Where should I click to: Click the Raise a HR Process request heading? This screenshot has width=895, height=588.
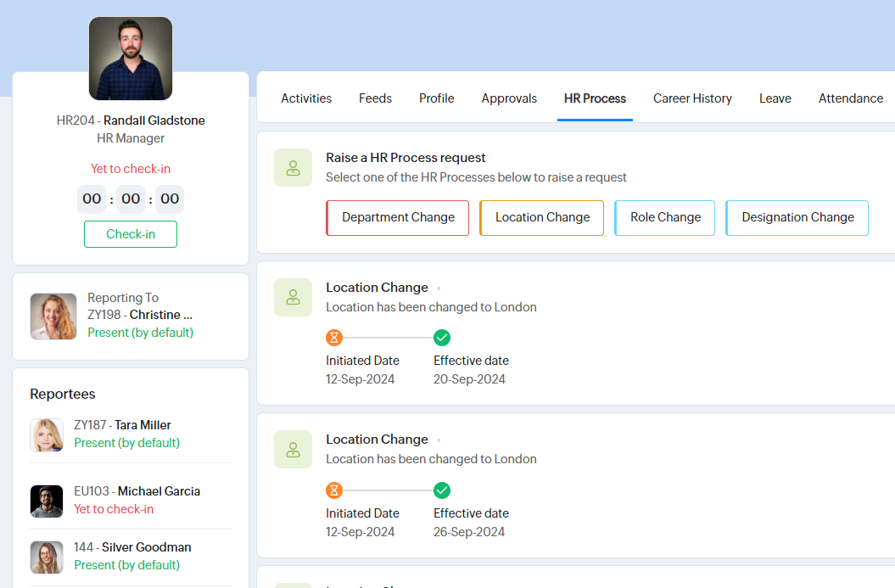coord(406,158)
